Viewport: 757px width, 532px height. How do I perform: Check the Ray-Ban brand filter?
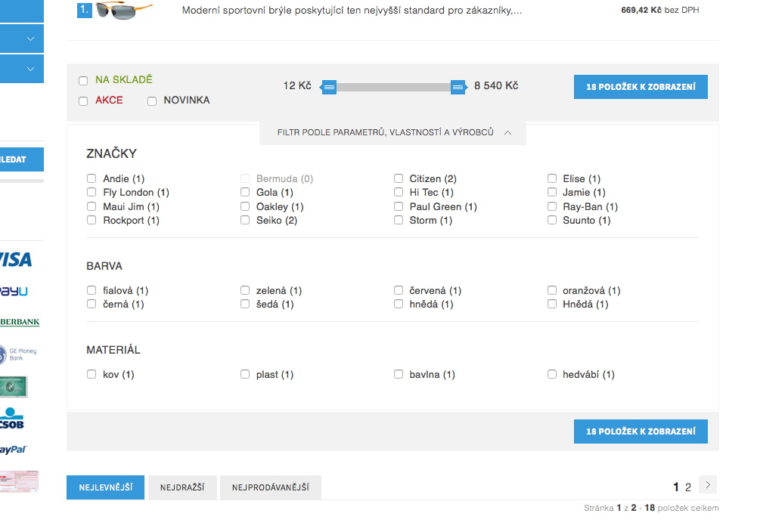click(552, 206)
